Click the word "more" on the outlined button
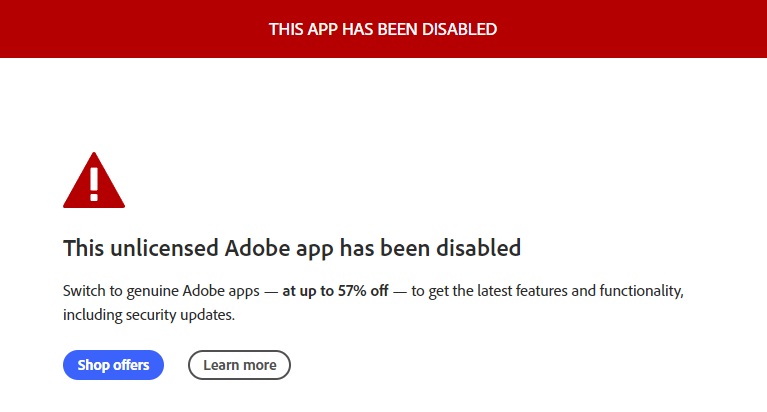 coord(259,365)
